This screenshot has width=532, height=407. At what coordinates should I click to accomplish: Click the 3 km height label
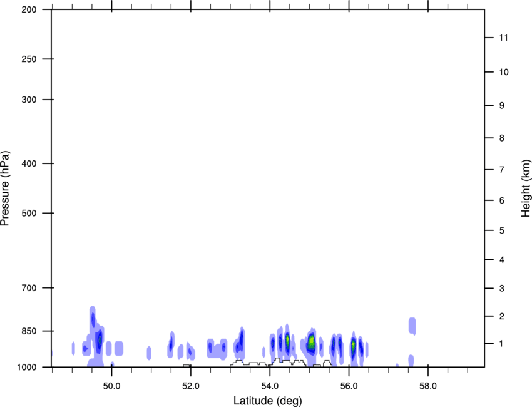[502, 288]
